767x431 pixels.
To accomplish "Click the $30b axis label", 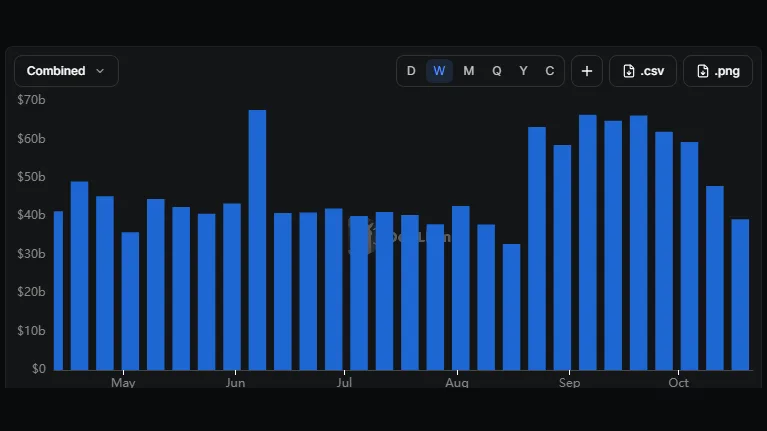I will pyautogui.click(x=31, y=254).
